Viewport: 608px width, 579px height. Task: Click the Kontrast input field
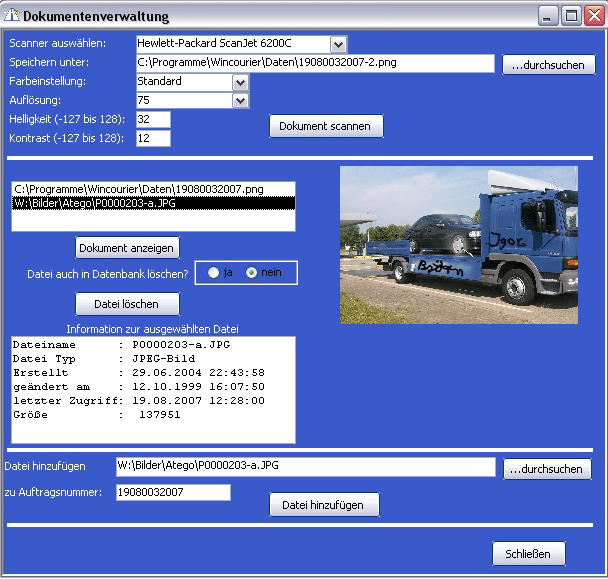click(153, 138)
